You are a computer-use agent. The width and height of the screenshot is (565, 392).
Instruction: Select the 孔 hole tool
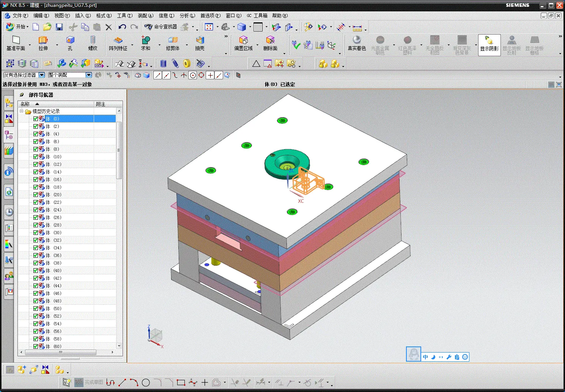(x=70, y=43)
